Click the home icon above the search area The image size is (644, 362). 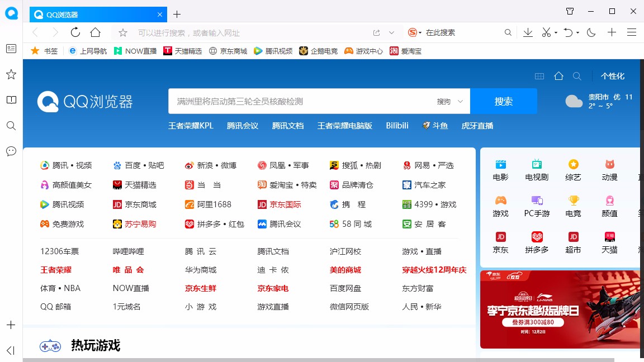click(x=558, y=75)
